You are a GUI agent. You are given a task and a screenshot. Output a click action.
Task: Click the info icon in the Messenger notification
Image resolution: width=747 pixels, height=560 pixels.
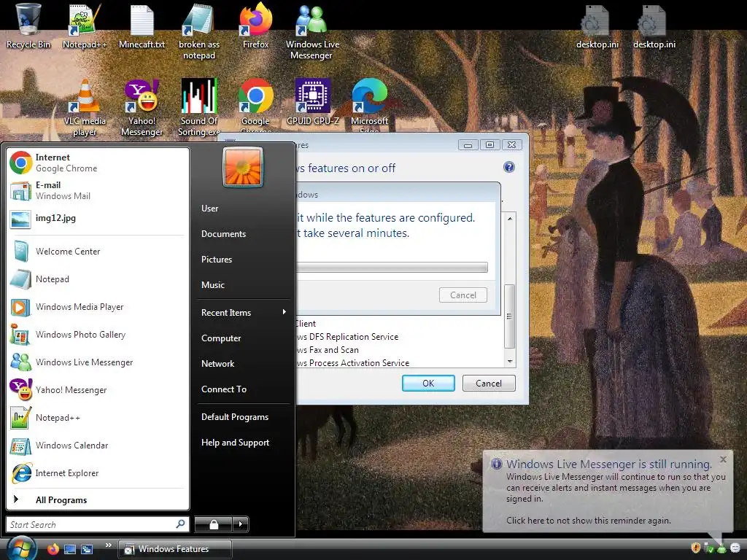[x=496, y=464]
